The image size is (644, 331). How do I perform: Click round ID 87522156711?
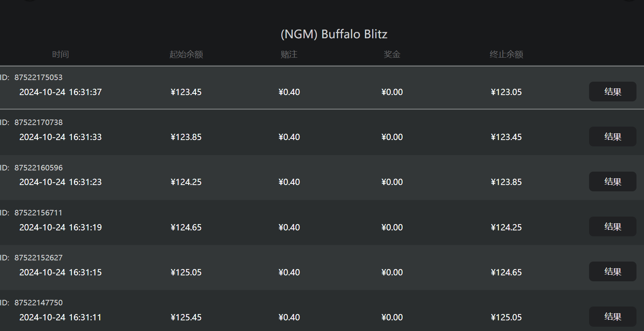click(x=38, y=213)
